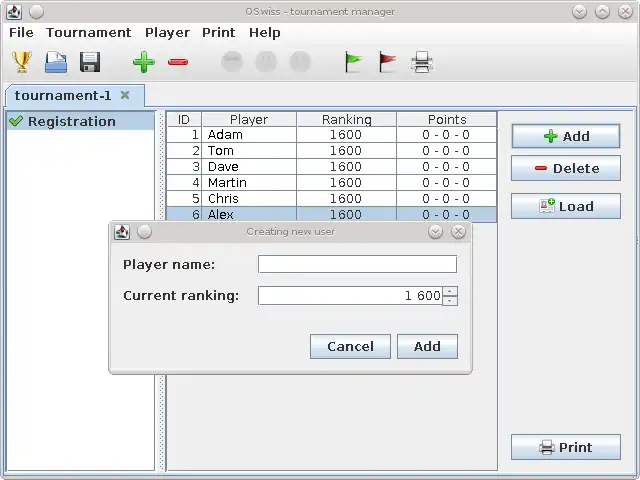Open tournament file via folder icon
Image resolution: width=640 pixels, height=480 pixels.
[56, 62]
